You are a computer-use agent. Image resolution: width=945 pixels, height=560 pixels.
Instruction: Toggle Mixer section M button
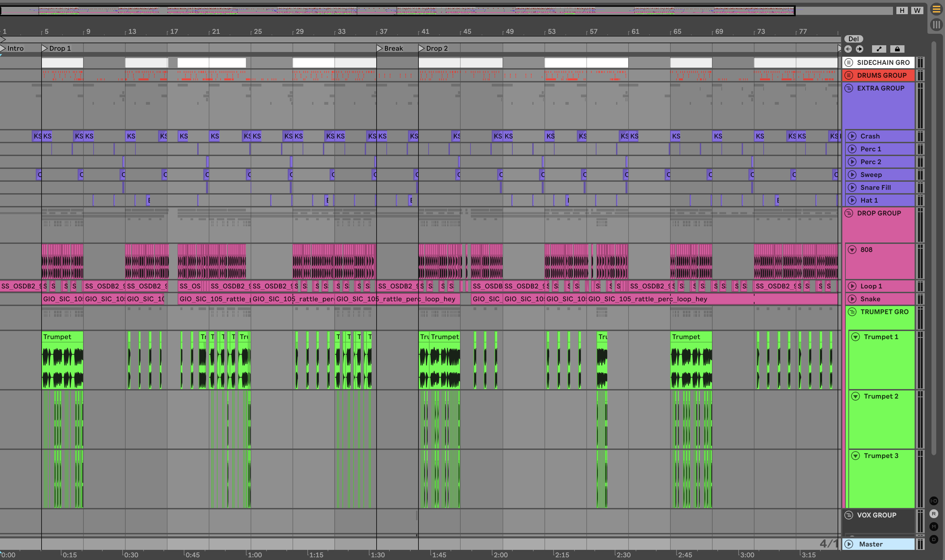(x=934, y=527)
